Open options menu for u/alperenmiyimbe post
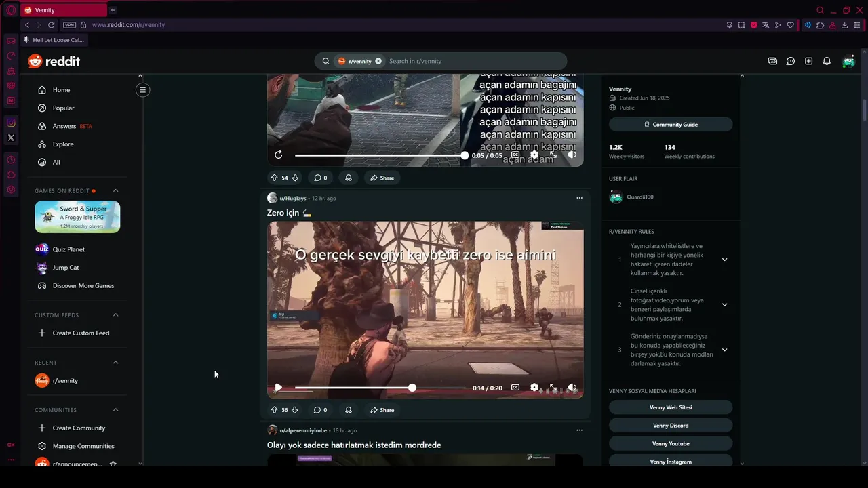This screenshot has width=868, height=488. [x=579, y=430]
